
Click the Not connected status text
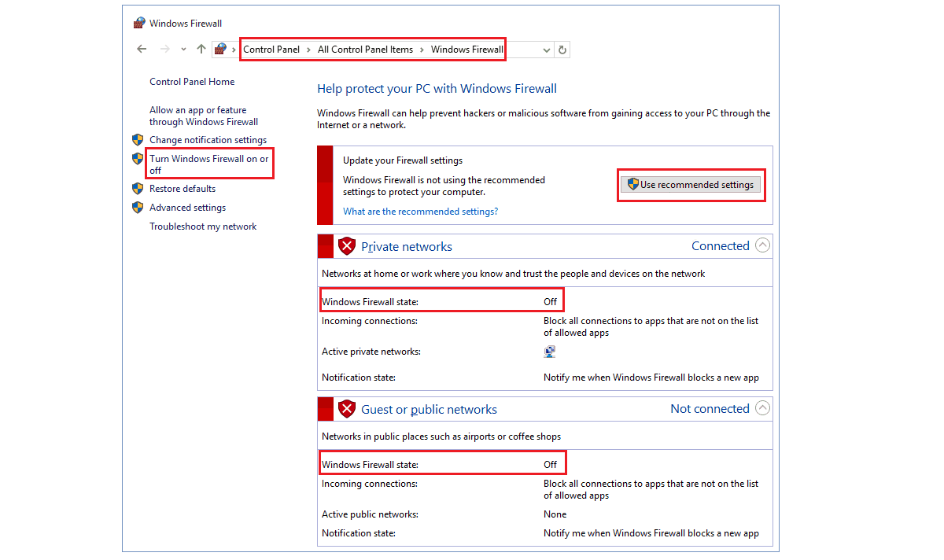[x=710, y=408]
